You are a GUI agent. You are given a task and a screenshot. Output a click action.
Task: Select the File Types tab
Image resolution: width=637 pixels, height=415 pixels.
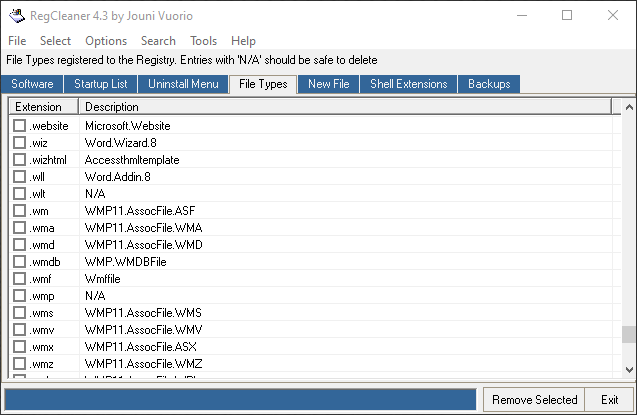[x=263, y=84]
